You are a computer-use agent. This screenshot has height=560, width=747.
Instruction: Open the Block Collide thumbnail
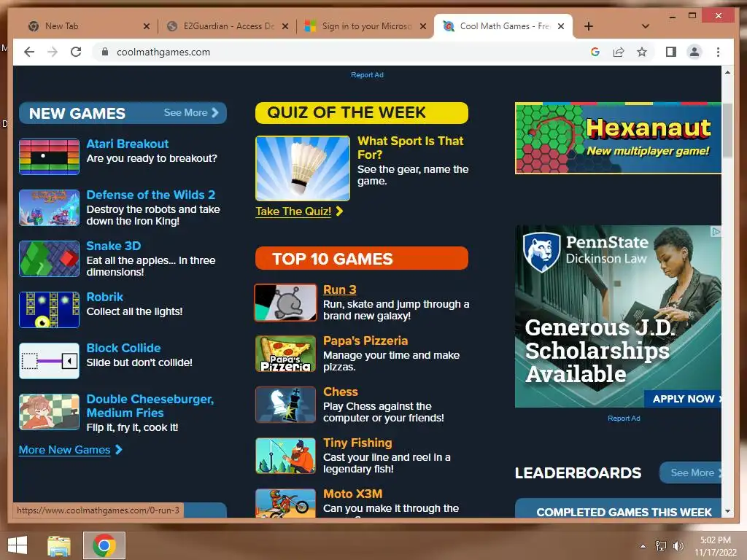[x=49, y=360]
